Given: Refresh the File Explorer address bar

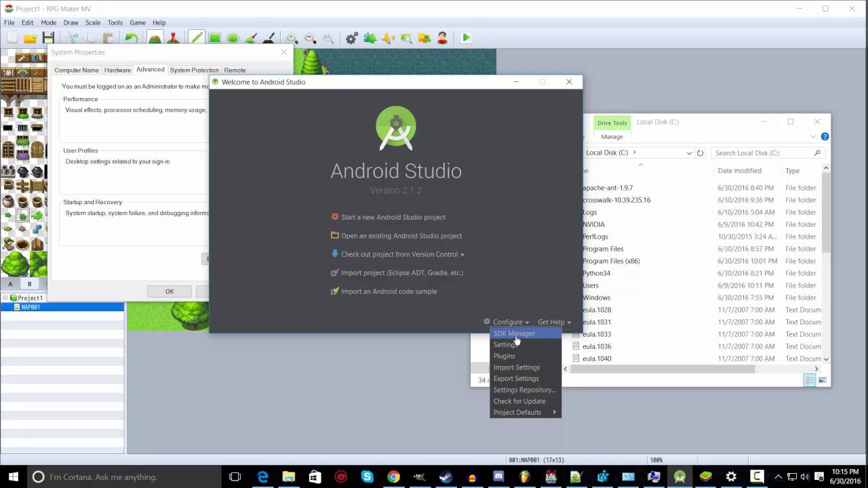Looking at the screenshot, I should pyautogui.click(x=701, y=153).
